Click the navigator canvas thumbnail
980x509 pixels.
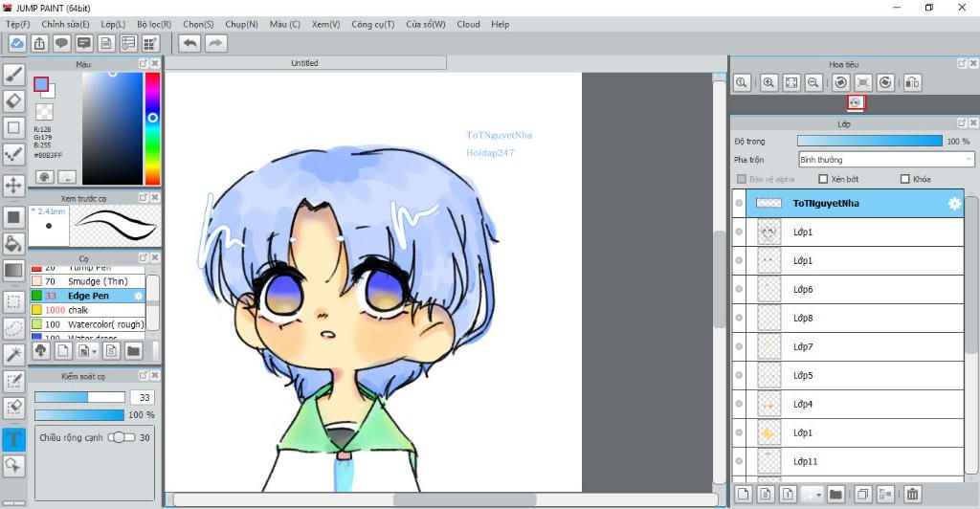[x=856, y=102]
